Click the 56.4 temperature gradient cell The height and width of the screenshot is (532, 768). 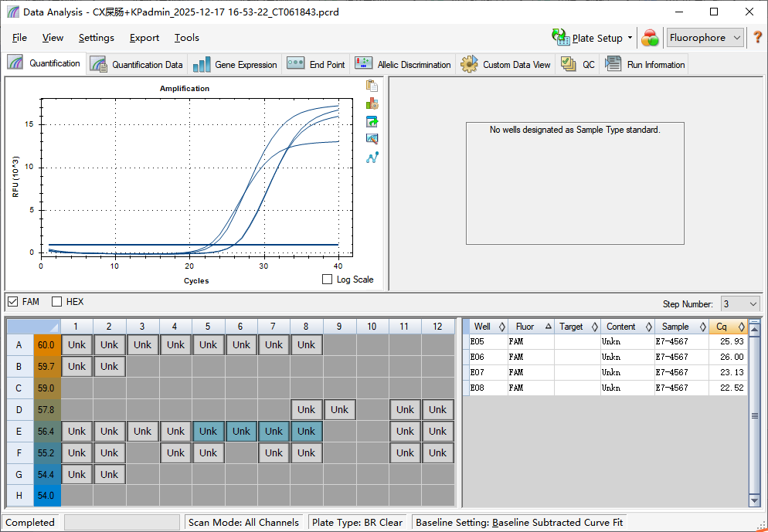pos(47,431)
